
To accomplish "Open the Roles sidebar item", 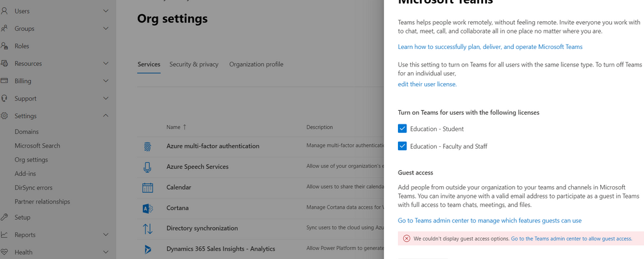I will (22, 46).
